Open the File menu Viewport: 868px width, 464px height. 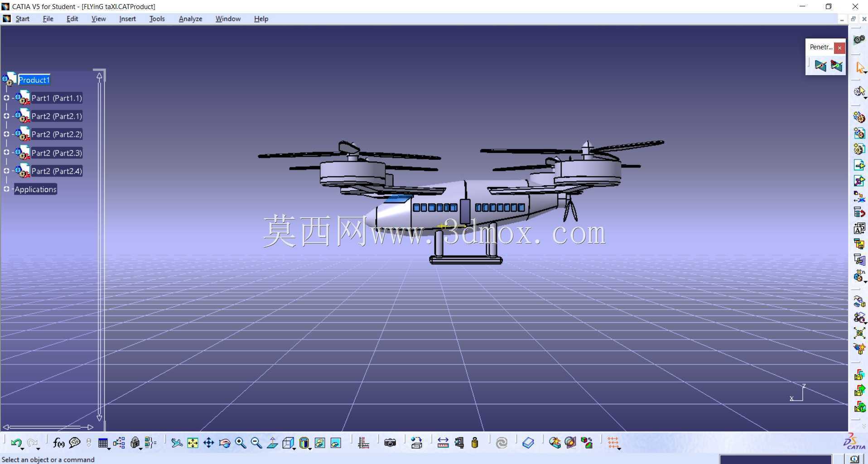(48, 19)
